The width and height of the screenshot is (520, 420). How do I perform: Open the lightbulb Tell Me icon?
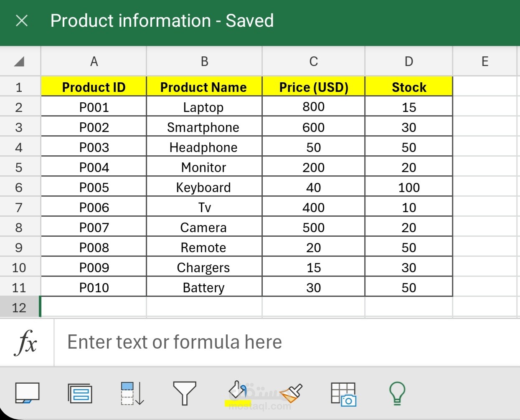coord(397,393)
